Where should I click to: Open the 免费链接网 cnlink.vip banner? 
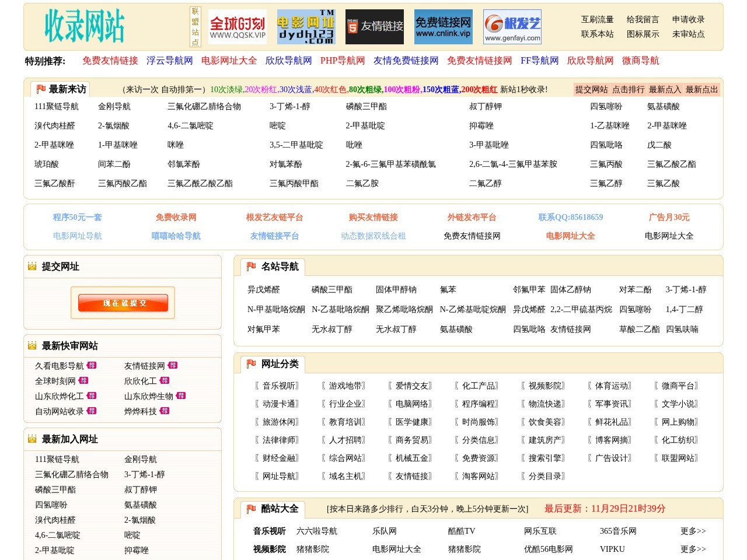(443, 27)
